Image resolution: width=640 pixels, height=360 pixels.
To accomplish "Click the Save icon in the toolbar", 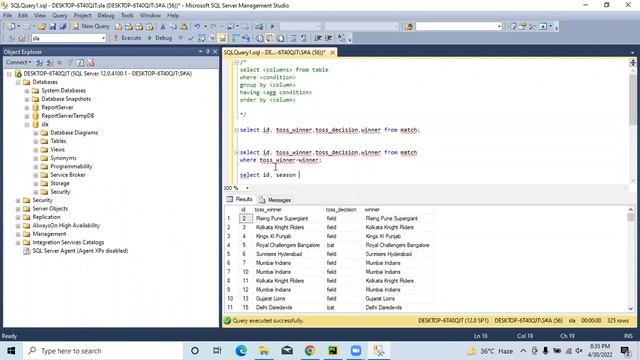I will pyautogui.click(x=53, y=27).
